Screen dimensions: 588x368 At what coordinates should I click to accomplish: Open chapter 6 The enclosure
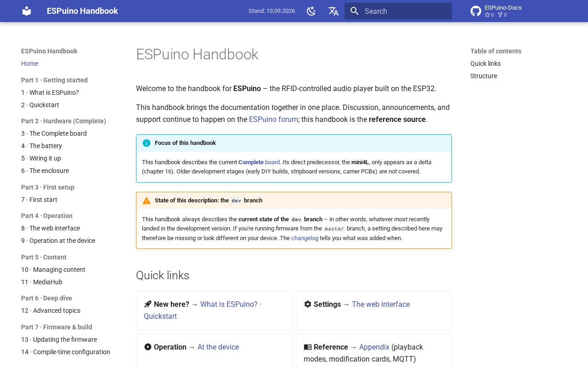coord(45,171)
